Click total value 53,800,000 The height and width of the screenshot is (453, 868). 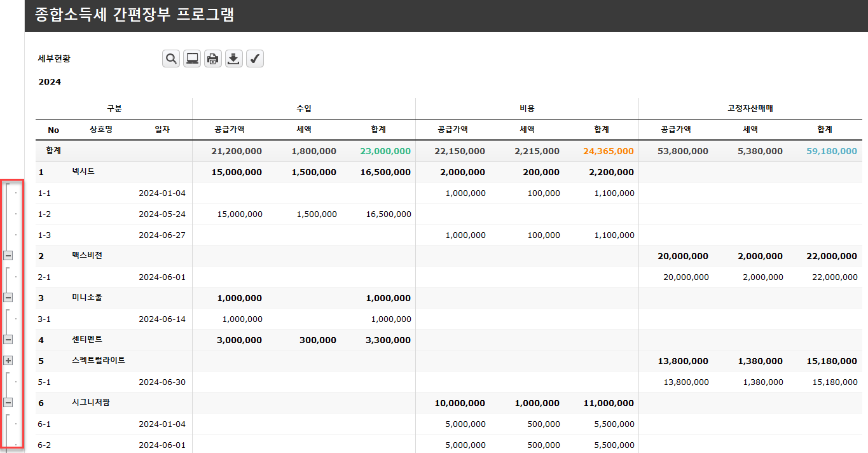[x=683, y=151]
